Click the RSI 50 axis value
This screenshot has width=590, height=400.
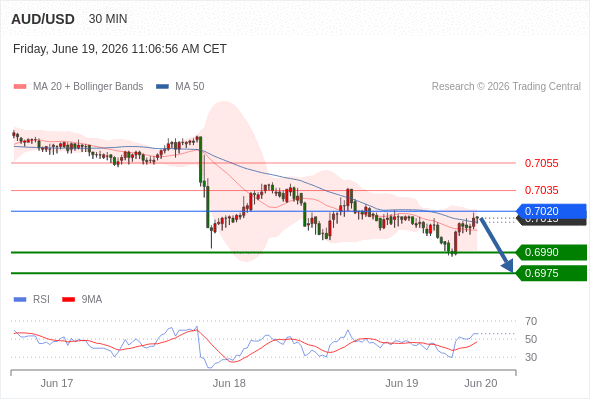coord(531,339)
